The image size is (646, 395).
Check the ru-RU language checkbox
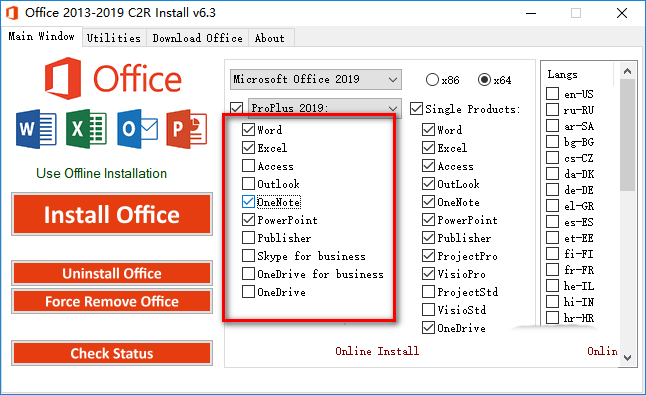tap(552, 110)
